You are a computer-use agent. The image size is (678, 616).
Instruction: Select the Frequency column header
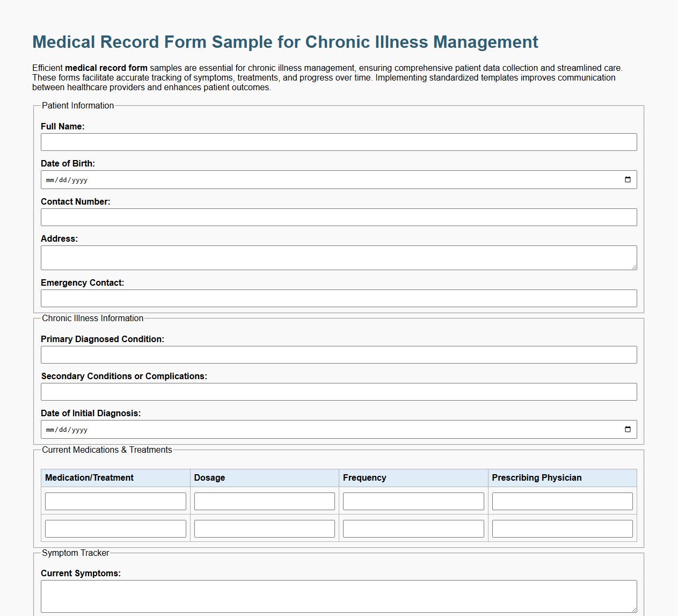(x=366, y=477)
